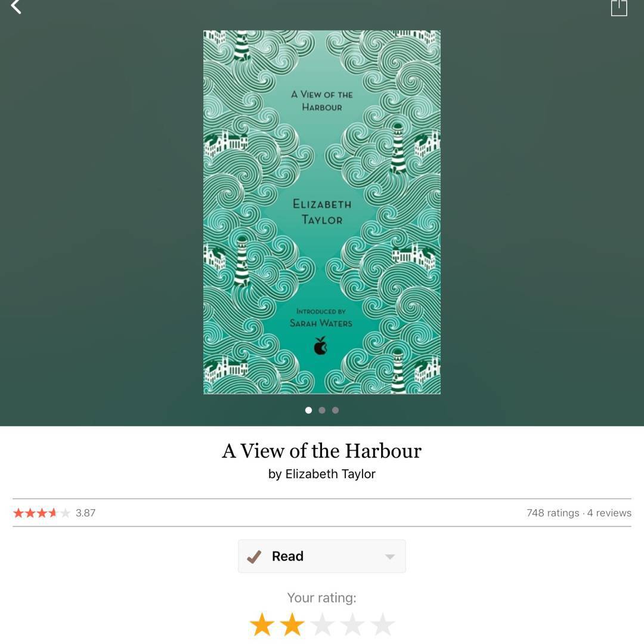The image size is (644, 644).
Task: Open the share icon
Action: click(618, 7)
